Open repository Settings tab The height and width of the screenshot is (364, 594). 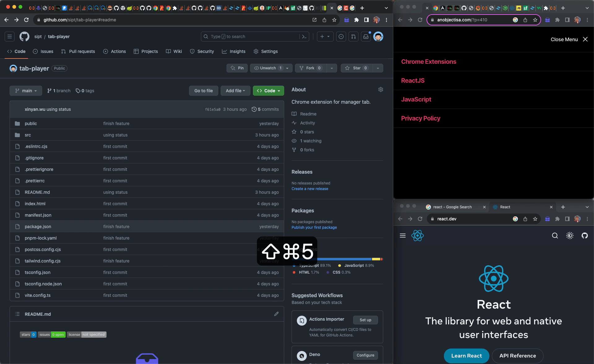tap(266, 51)
